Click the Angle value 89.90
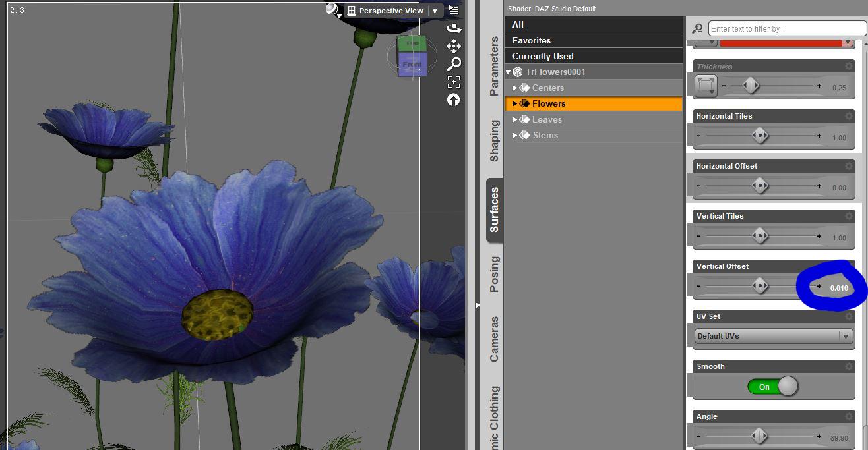 (x=839, y=437)
